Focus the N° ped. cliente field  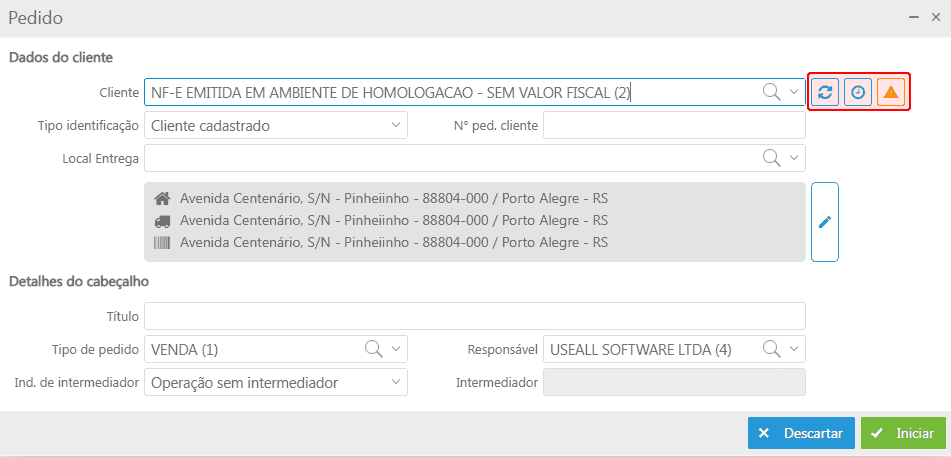tap(673, 125)
